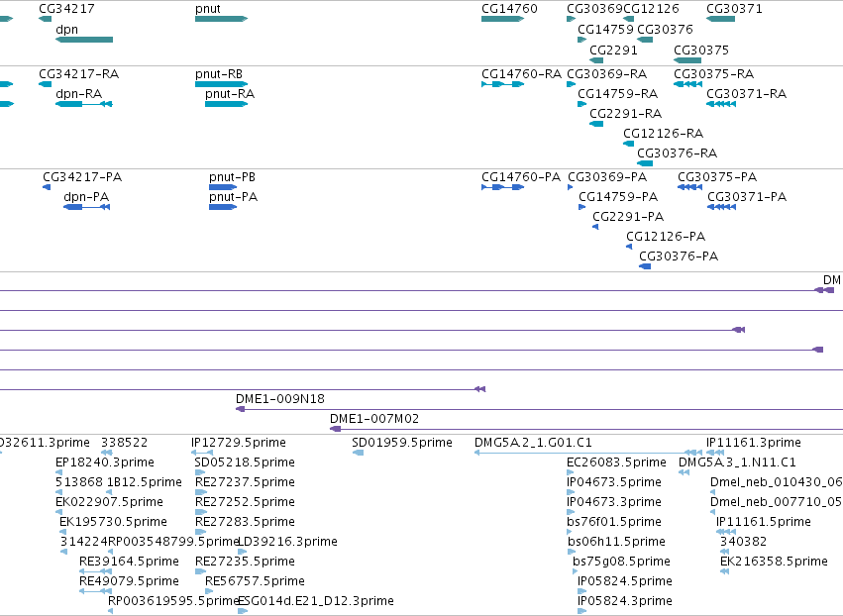Select the 338522 feature label

click(x=124, y=443)
